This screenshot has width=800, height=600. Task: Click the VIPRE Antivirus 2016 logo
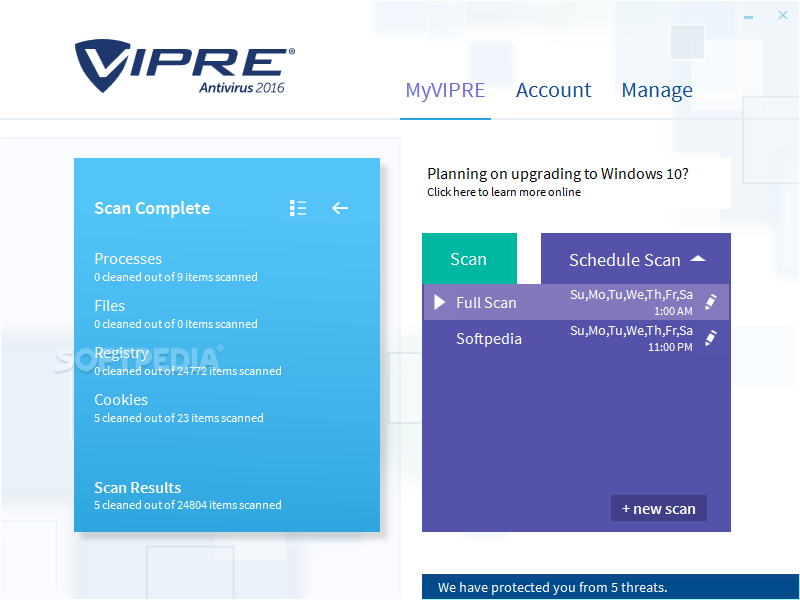click(185, 66)
